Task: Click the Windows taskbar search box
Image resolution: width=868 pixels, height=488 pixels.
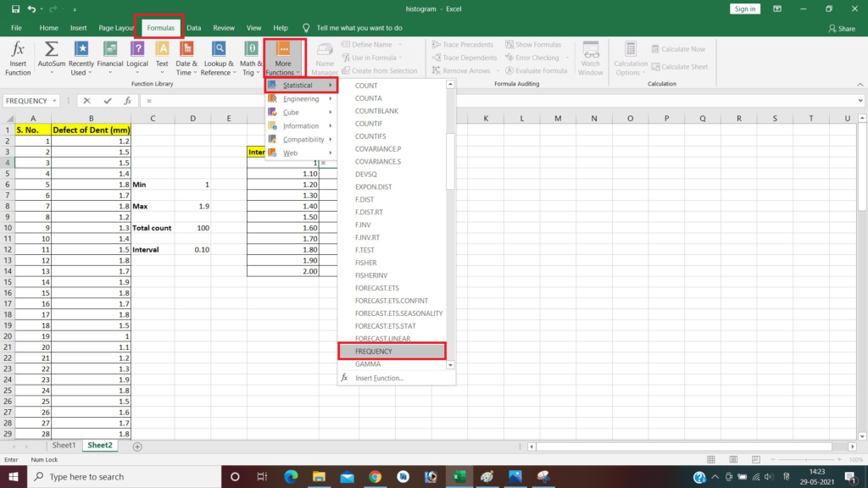Action: pos(124,476)
